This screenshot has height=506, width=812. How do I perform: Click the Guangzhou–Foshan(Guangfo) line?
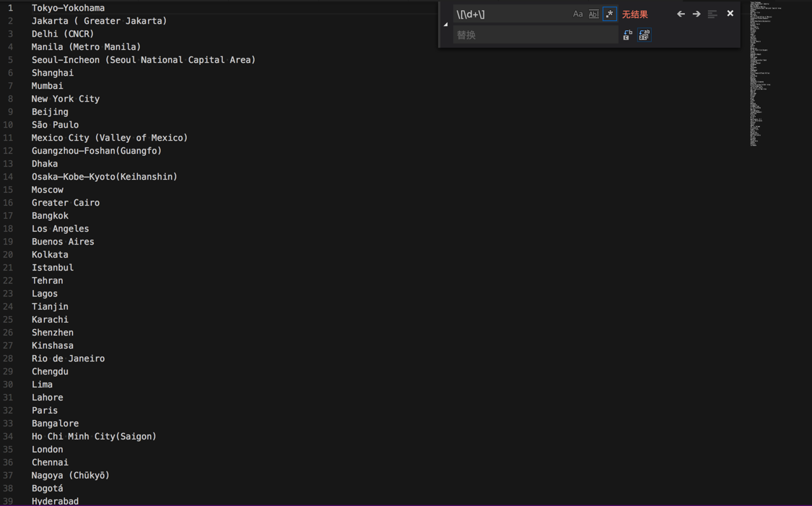[x=96, y=150]
